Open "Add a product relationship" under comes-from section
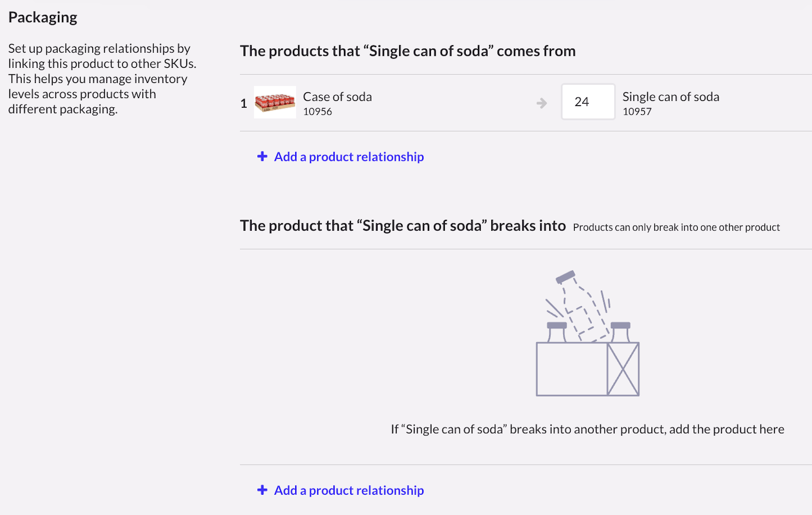Image resolution: width=812 pixels, height=515 pixels. pos(348,156)
